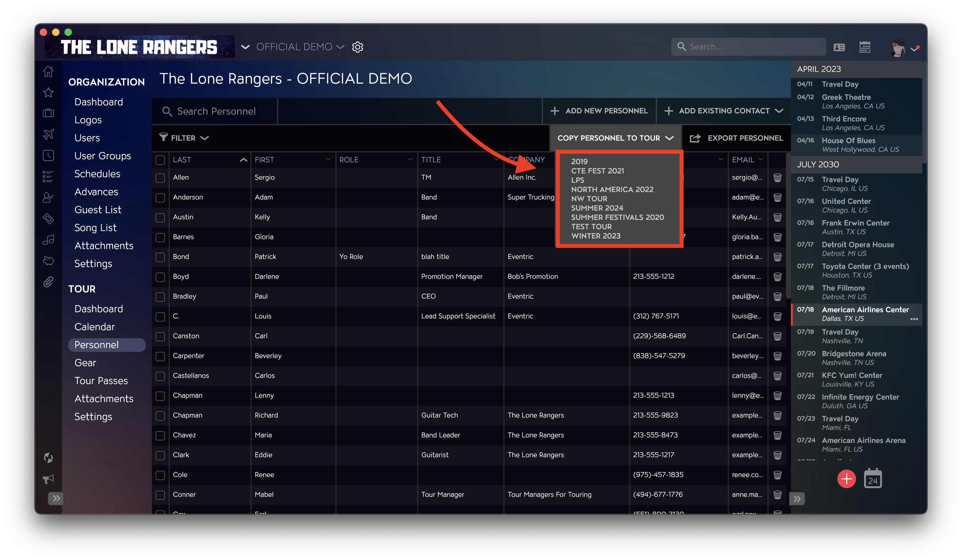Delete Sergio Allen with trash icon

[777, 177]
